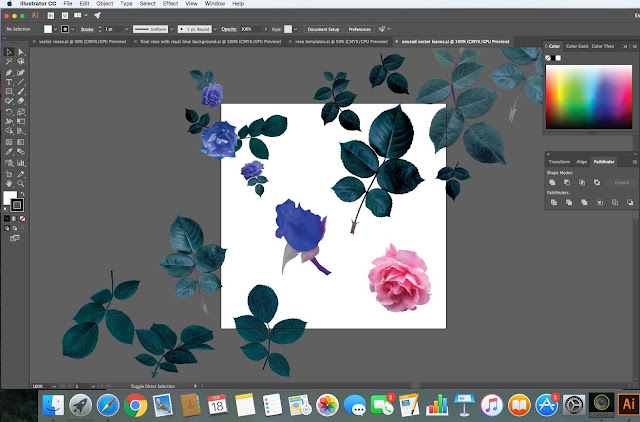Click the Document Setup button
640x422 pixels.
[323, 29]
